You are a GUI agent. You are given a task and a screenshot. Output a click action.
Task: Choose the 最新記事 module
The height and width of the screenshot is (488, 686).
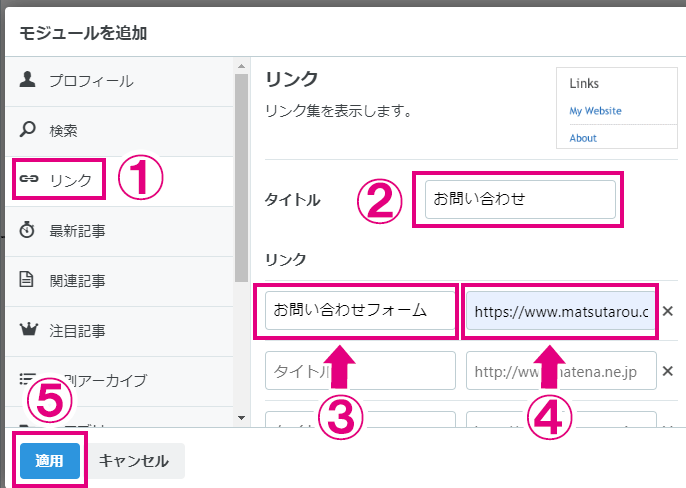click(x=119, y=231)
